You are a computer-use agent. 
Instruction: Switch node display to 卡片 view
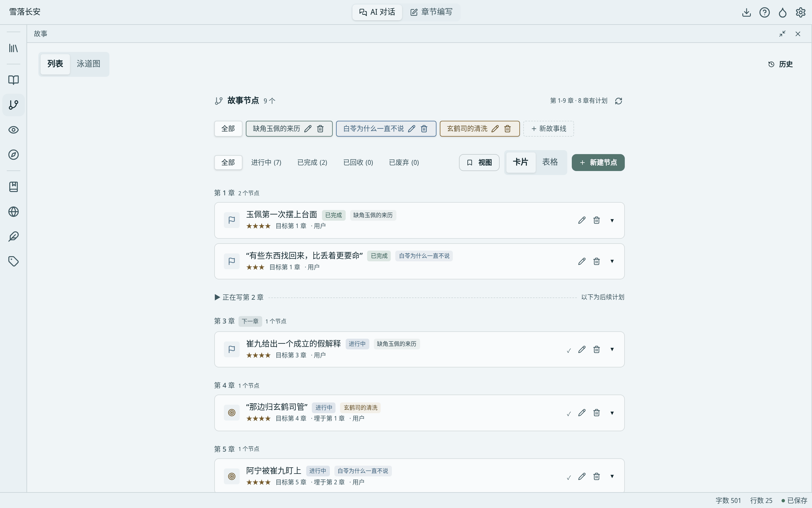pos(520,162)
